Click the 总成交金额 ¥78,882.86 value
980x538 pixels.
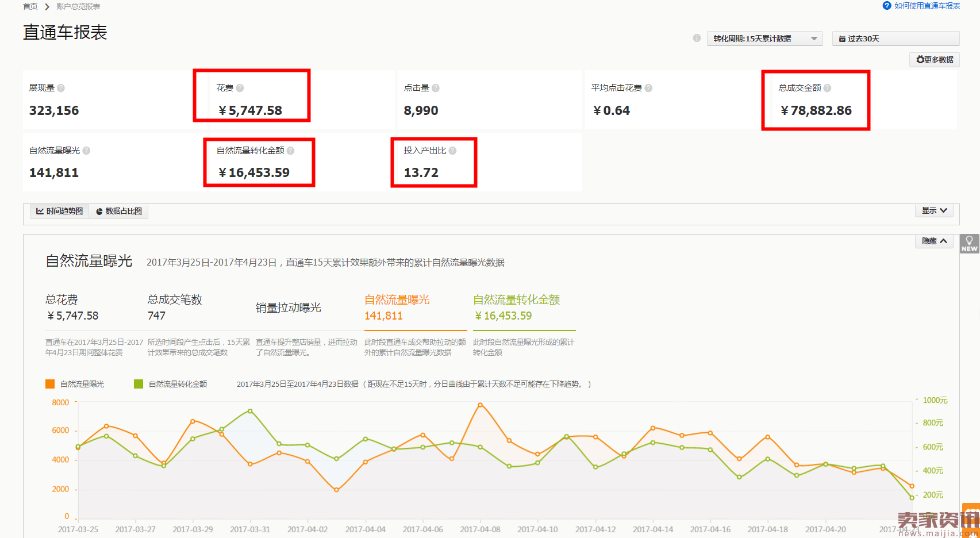pyautogui.click(x=816, y=110)
